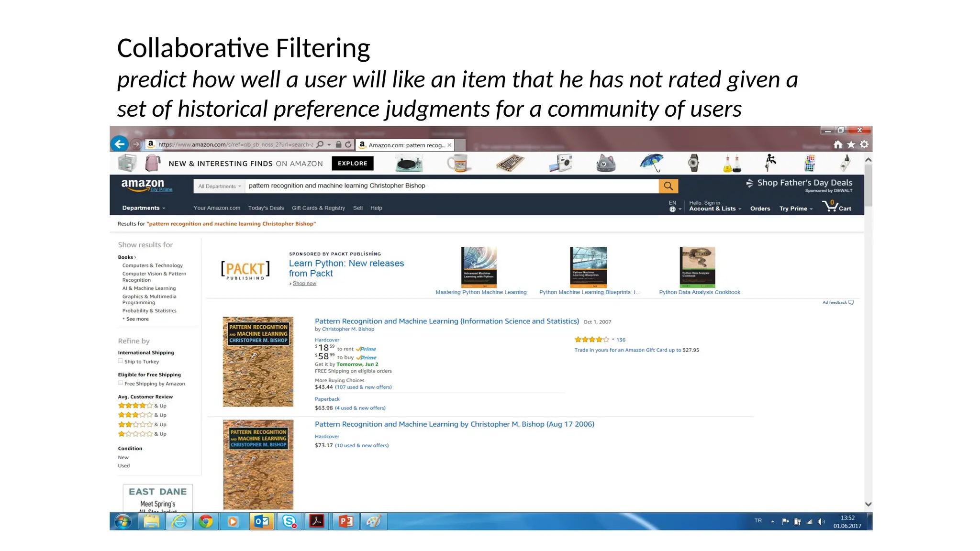The width and height of the screenshot is (980, 551).
Task: Open the Amazon shopping Cart icon
Action: click(837, 206)
